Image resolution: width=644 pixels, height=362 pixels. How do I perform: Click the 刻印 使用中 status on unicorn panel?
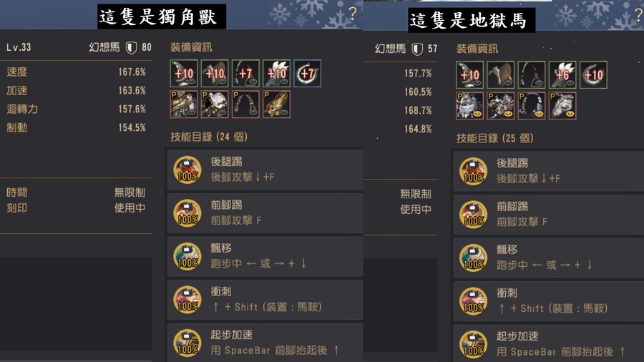pyautogui.click(x=76, y=208)
